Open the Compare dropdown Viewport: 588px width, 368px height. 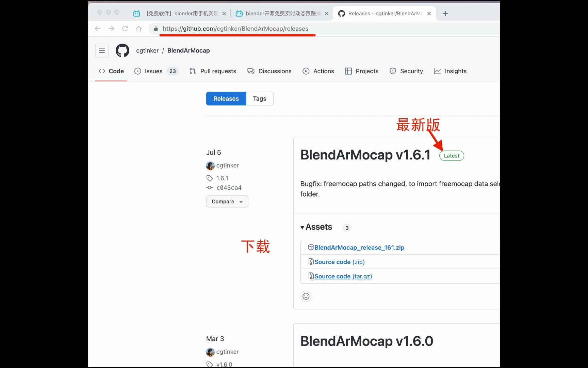tap(227, 201)
